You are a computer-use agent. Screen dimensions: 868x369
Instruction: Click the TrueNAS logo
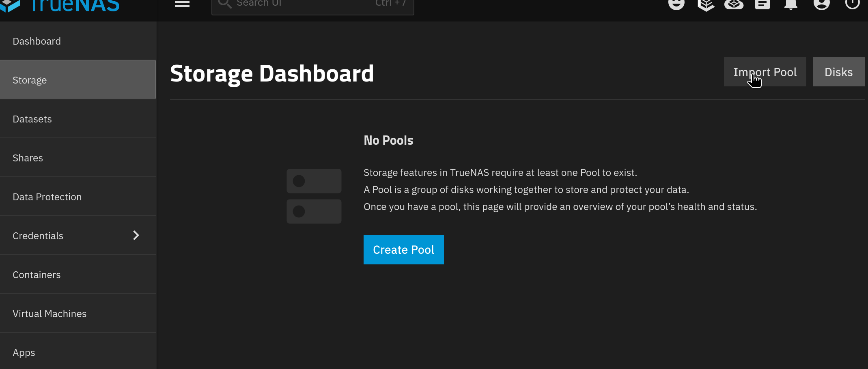click(x=60, y=5)
